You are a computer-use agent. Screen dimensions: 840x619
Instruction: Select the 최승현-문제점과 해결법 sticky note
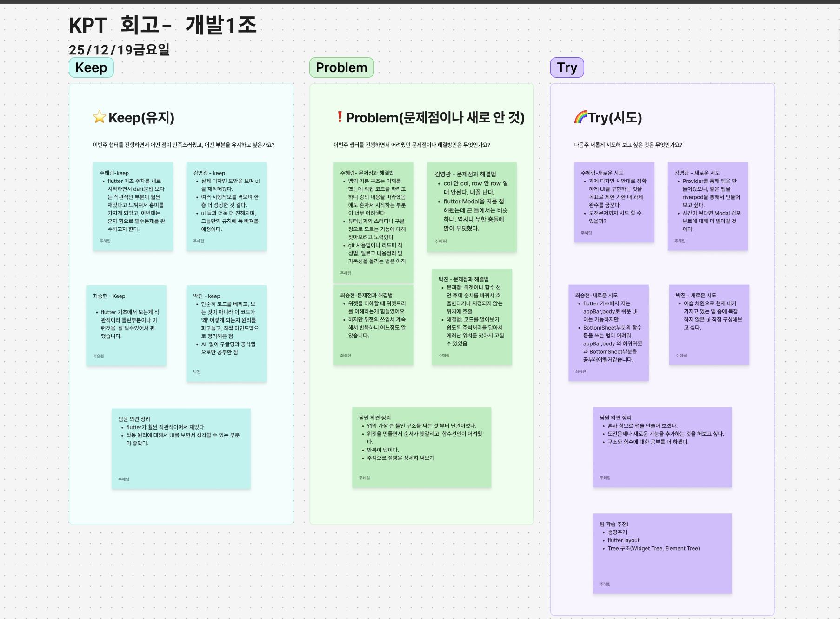(x=373, y=325)
